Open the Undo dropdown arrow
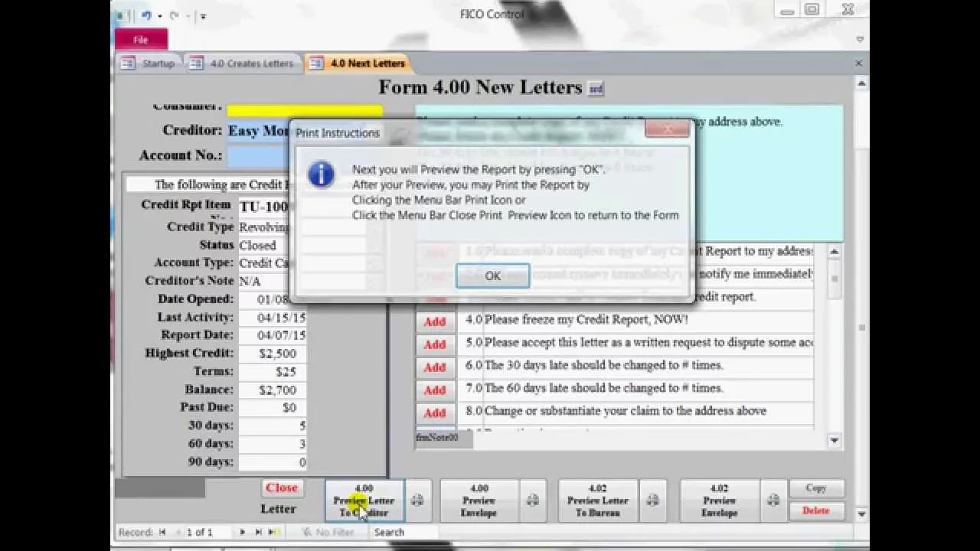This screenshot has width=980, height=551. click(160, 15)
